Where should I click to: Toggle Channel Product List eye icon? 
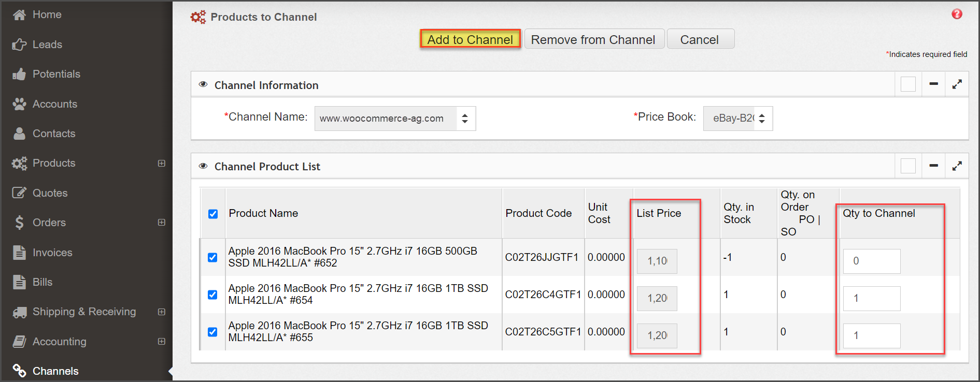[x=203, y=166]
